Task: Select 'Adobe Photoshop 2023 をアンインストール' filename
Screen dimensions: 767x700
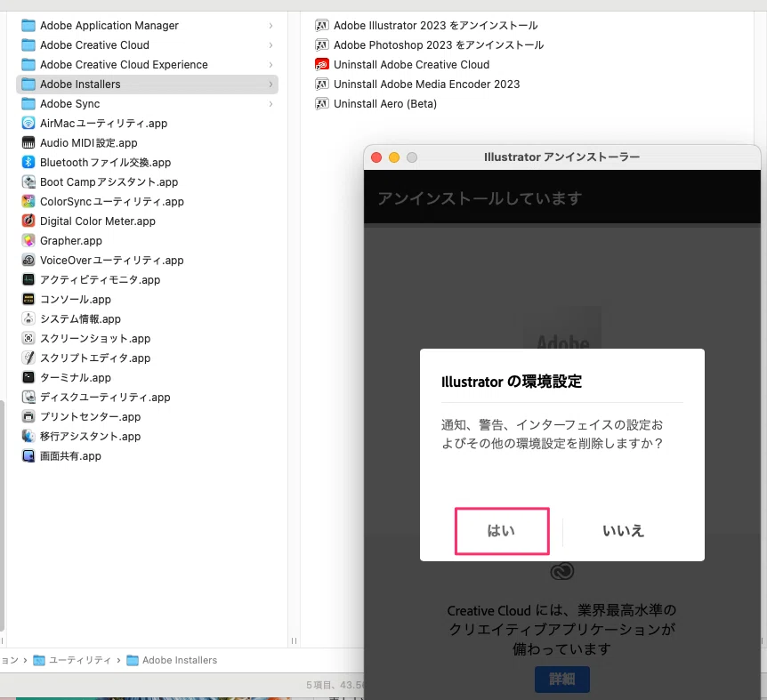Action: pos(439,45)
